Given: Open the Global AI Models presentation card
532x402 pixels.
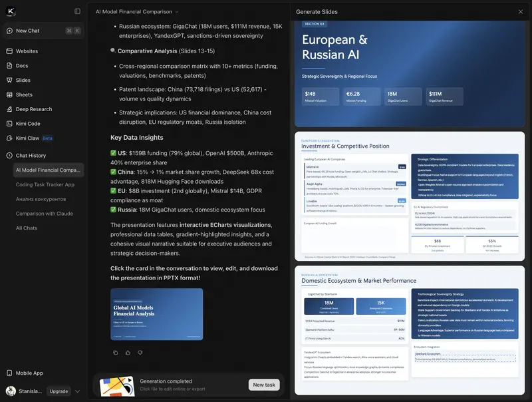Looking at the screenshot, I should coord(156,314).
